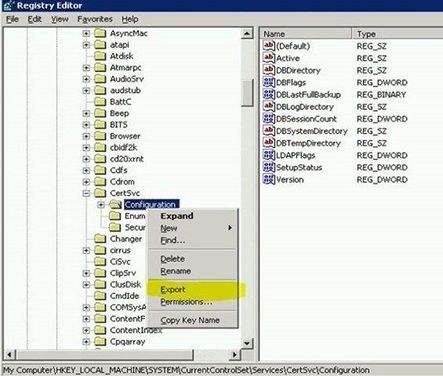
Task: Sort by the Type column header
Action: click(x=398, y=34)
